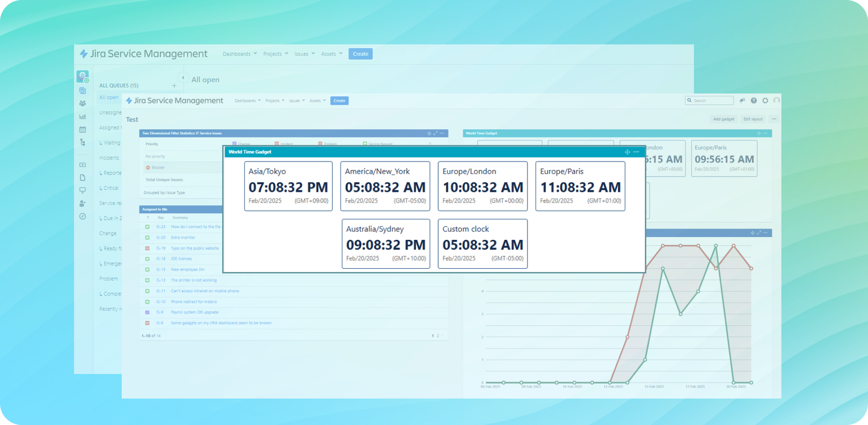Select the Problem queue
The width and height of the screenshot is (868, 425).
(108, 279)
